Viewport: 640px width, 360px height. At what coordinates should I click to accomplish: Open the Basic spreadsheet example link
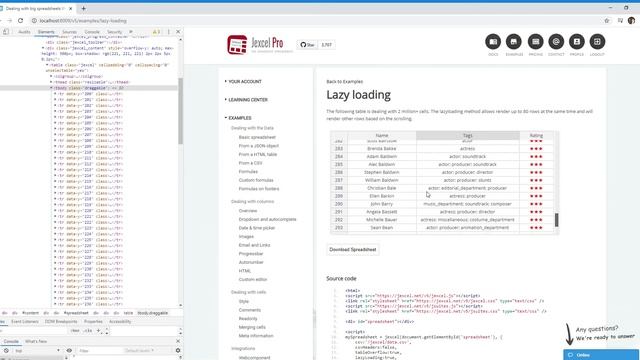(x=257, y=138)
